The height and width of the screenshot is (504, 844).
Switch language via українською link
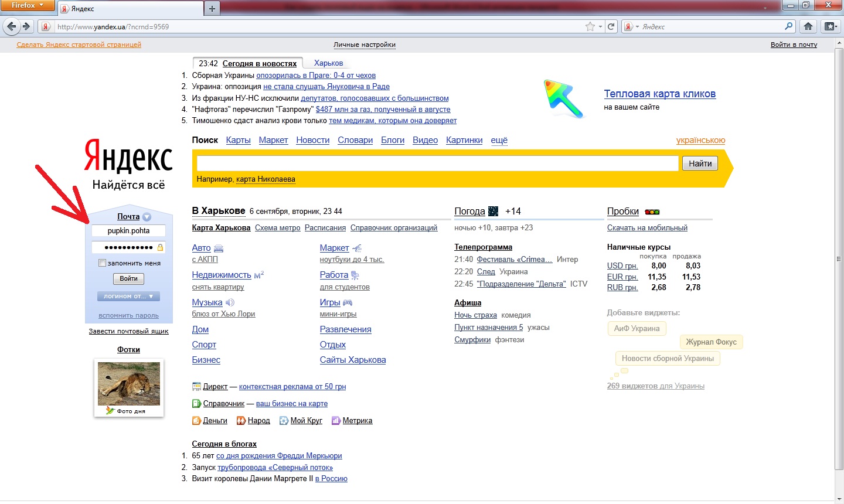coord(700,140)
